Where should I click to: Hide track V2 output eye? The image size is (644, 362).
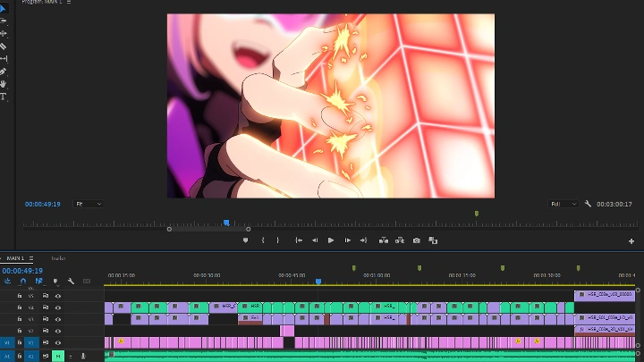pos(58,331)
